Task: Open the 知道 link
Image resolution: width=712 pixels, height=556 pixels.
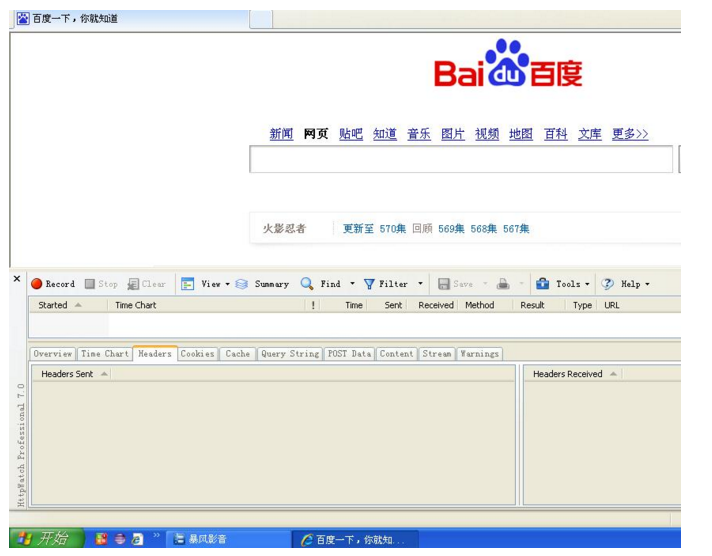Action: (385, 134)
